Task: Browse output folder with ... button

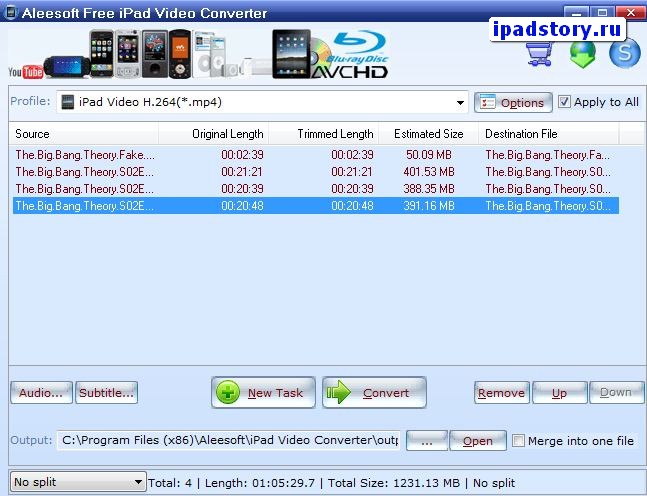Action: [x=427, y=441]
